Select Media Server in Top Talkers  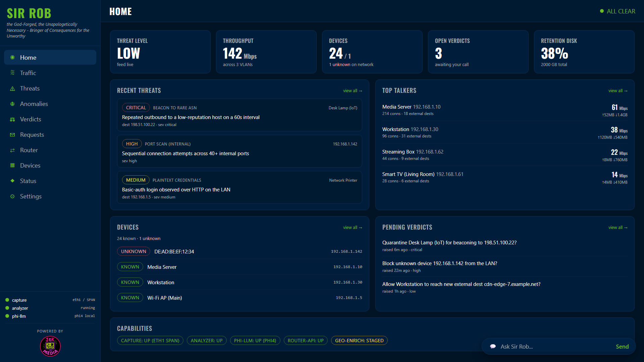(505, 110)
